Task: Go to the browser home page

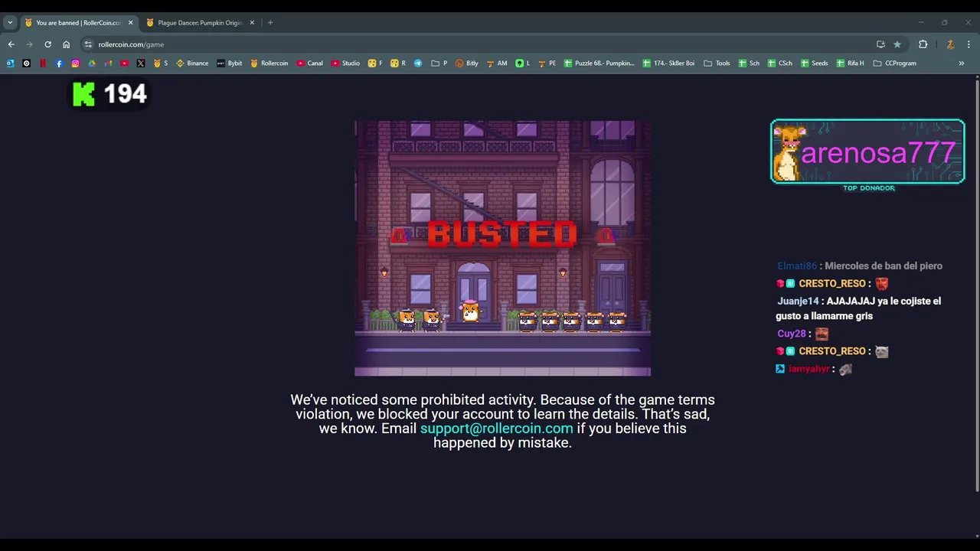Action: click(66, 44)
